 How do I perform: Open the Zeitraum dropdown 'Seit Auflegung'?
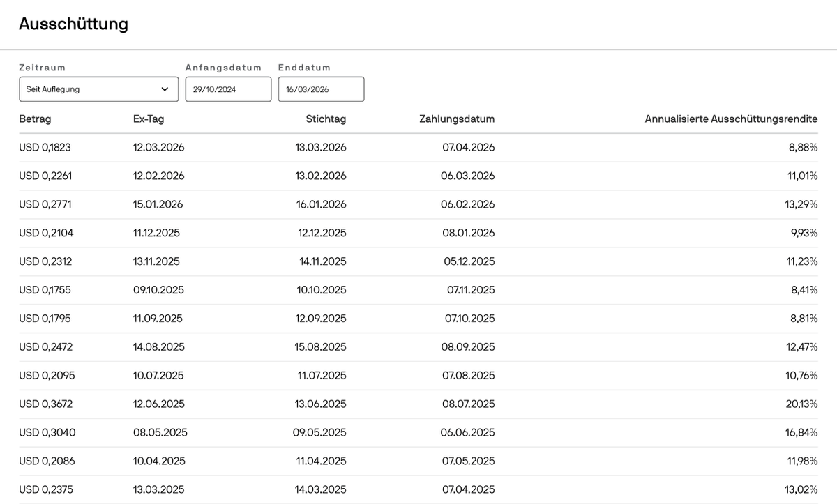(x=99, y=89)
